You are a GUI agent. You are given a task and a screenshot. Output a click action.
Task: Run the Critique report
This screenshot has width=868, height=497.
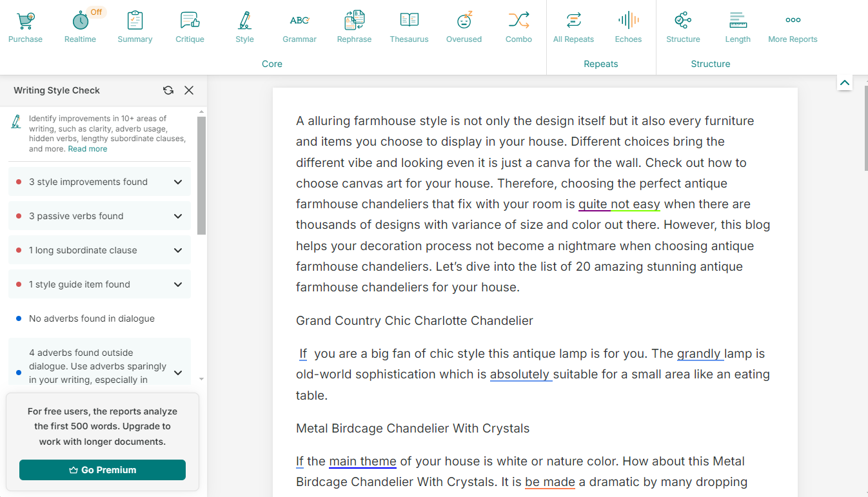point(190,21)
